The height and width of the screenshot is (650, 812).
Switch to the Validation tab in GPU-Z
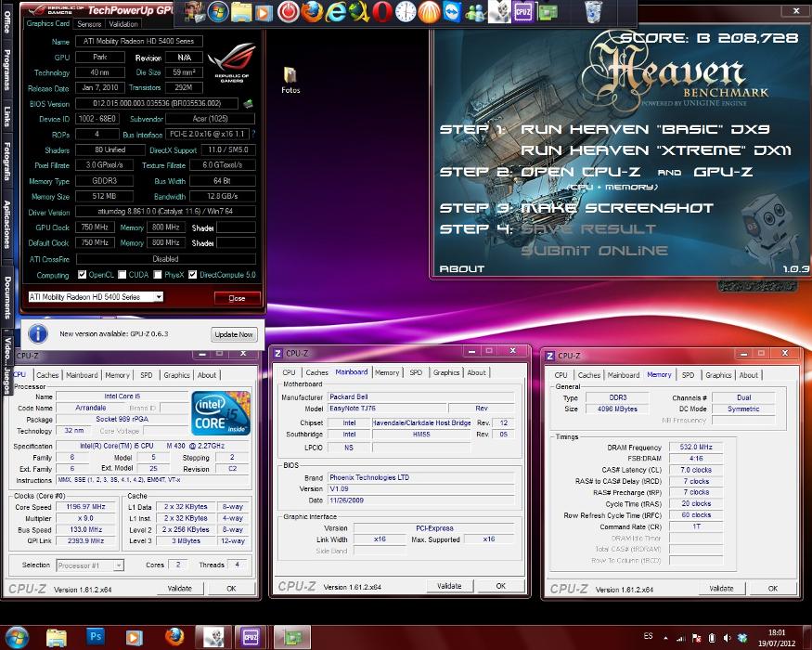click(123, 24)
